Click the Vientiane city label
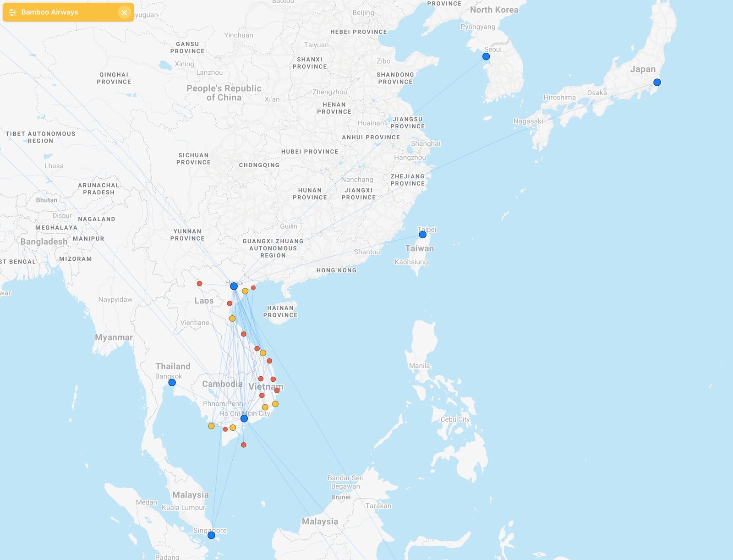733x560 pixels. pyautogui.click(x=195, y=323)
